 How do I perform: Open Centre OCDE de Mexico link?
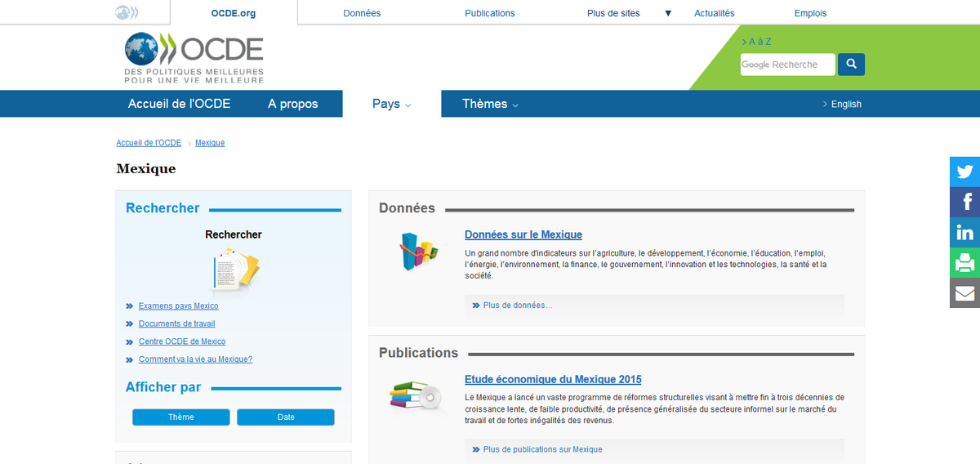(x=182, y=341)
